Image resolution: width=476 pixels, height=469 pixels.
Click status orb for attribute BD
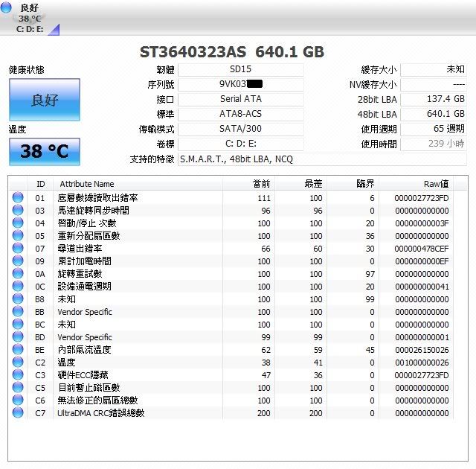pos(18,337)
